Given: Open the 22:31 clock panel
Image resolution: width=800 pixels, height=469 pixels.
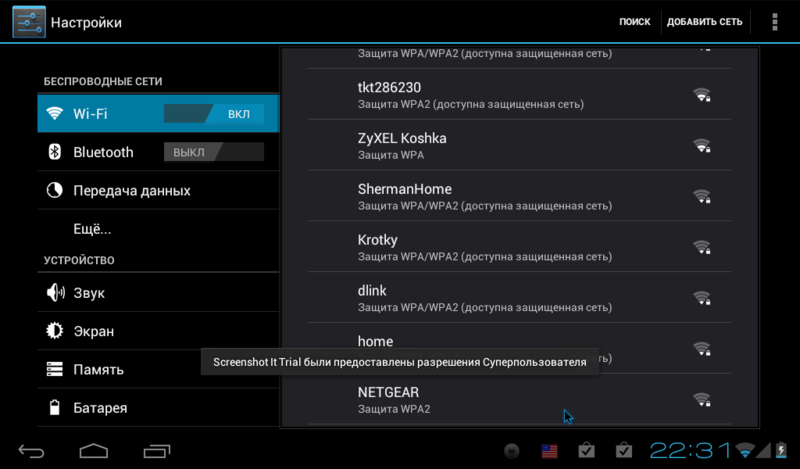Looking at the screenshot, I should click(x=690, y=451).
